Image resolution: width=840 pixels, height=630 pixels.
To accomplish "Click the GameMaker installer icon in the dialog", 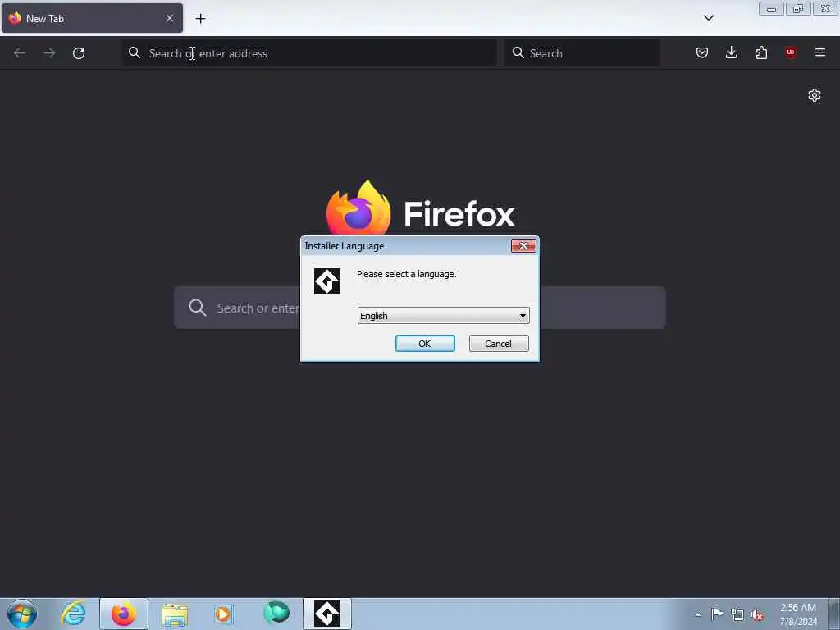I will 326,281.
